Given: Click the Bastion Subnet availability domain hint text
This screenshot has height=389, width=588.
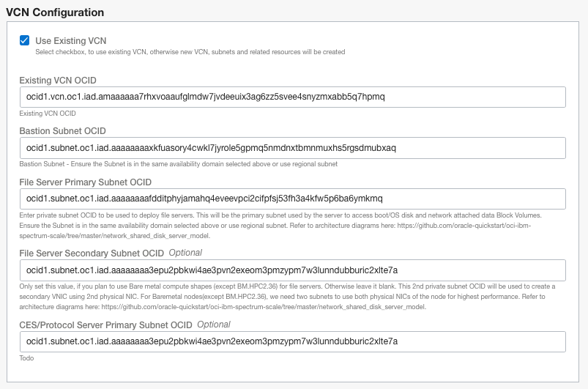Looking at the screenshot, I should [179, 164].
